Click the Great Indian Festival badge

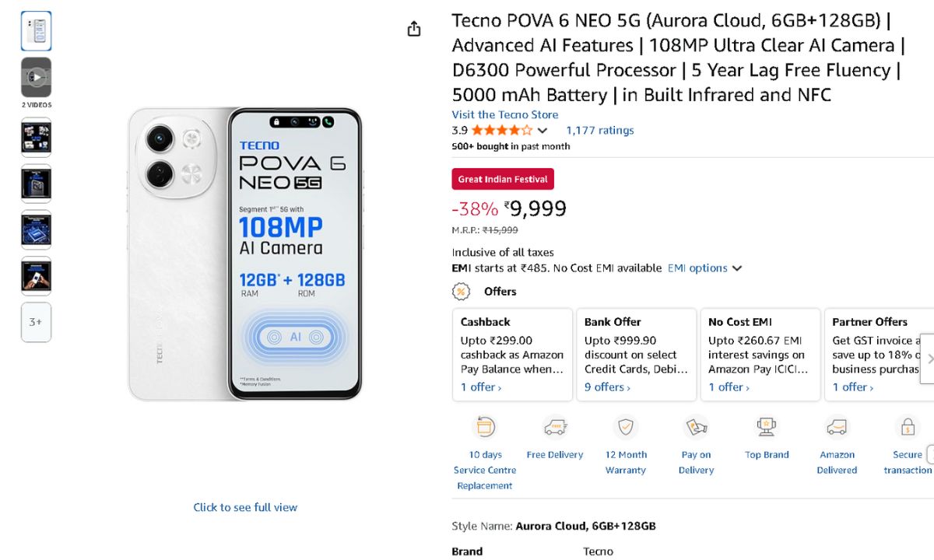pyautogui.click(x=503, y=179)
